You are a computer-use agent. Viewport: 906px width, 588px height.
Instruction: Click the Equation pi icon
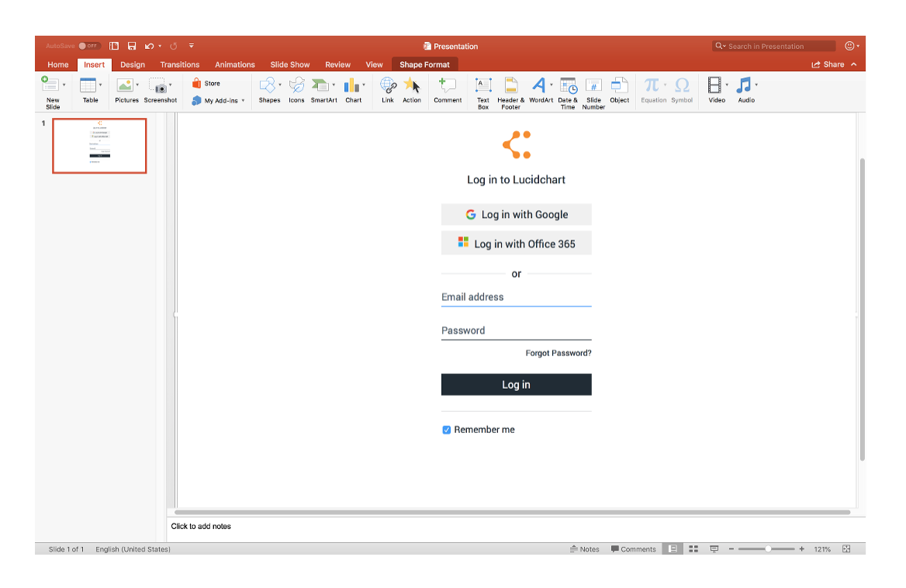(652, 85)
